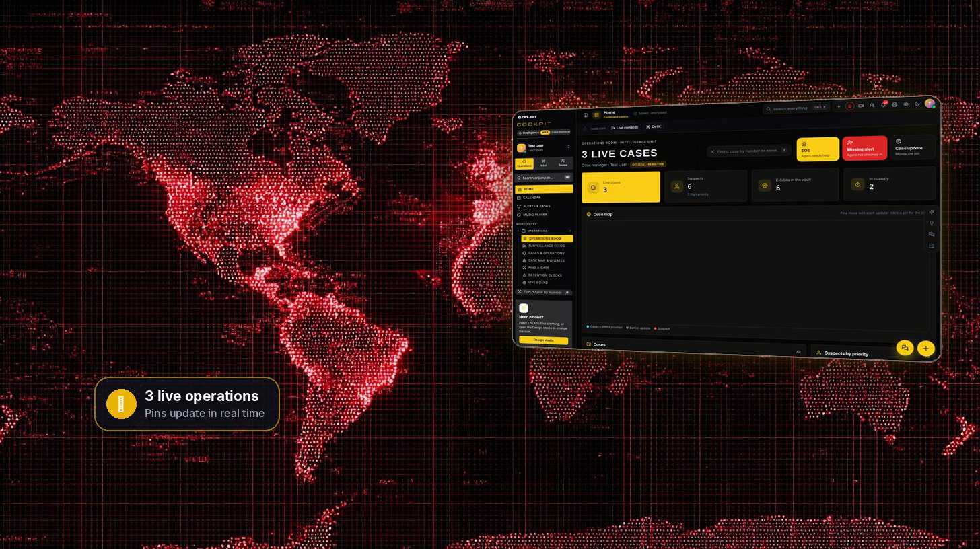Select the Teams sidebar tab
Image resolution: width=980 pixels, height=549 pixels.
tap(563, 163)
